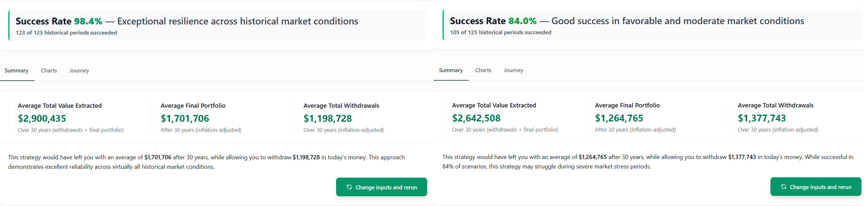The image size is (868, 206).
Task: Select Summary tab in left panel
Action: [17, 71]
